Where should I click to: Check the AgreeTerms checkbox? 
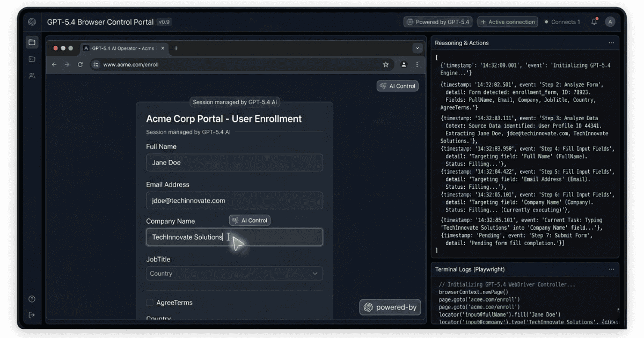[150, 303]
